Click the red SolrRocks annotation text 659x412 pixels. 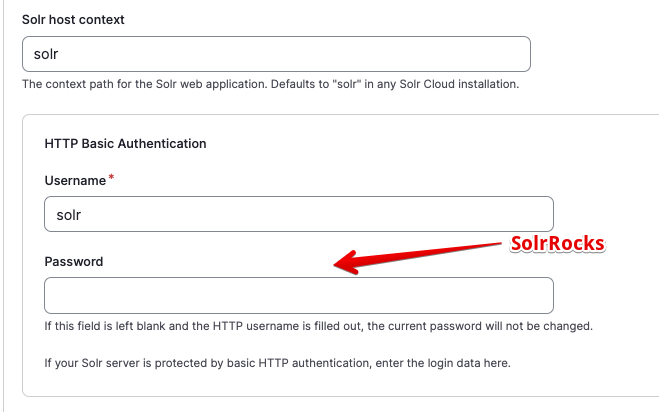point(558,243)
